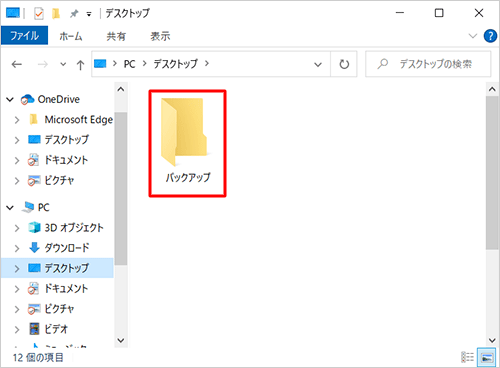Minimize the デスクトップ window
500x368 pixels.
[x=400, y=13]
